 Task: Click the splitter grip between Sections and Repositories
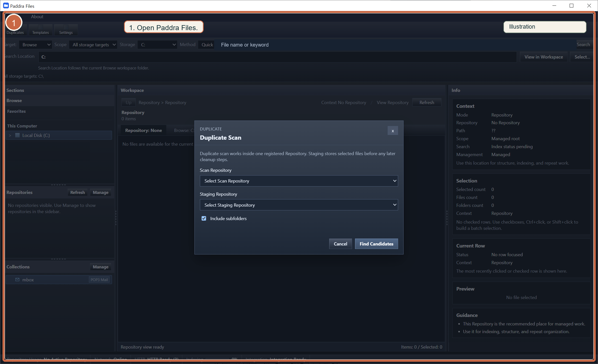click(59, 185)
